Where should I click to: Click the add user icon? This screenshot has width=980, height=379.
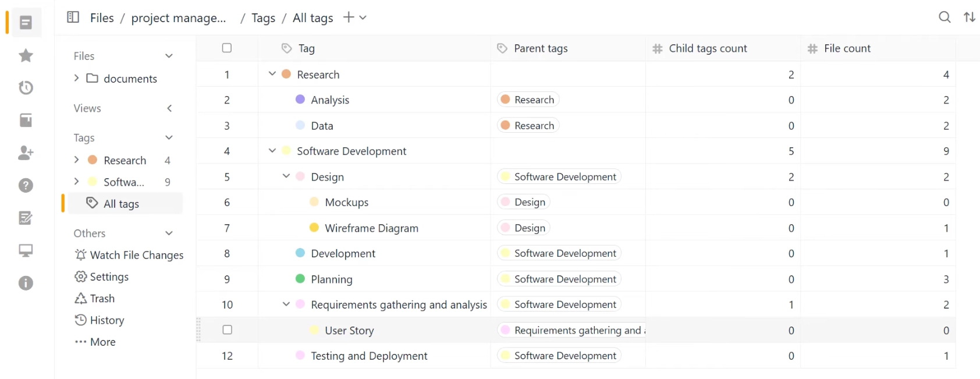tap(26, 153)
